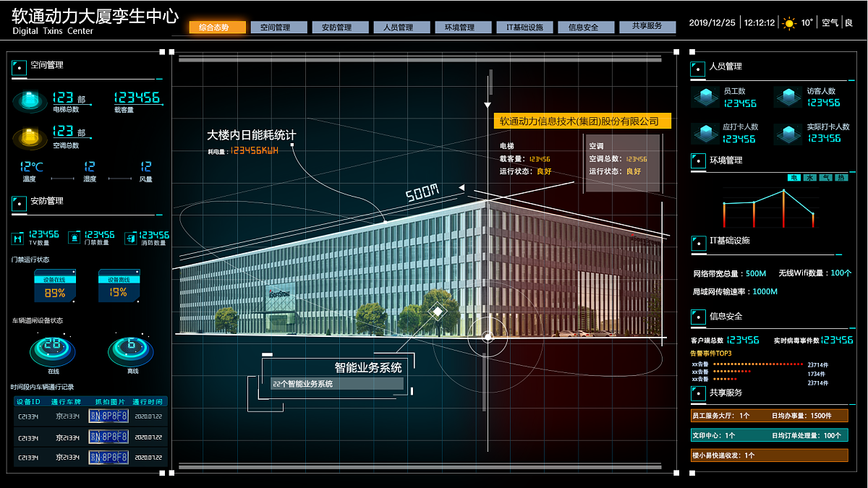Click the 软通动力信息技术 company label
Screen dimensions: 868x488
click(582, 121)
